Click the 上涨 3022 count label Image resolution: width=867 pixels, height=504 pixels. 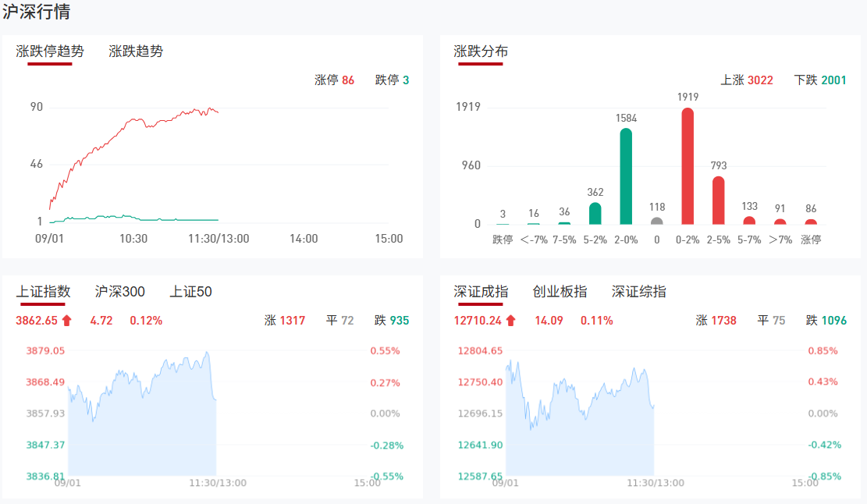tap(747, 80)
